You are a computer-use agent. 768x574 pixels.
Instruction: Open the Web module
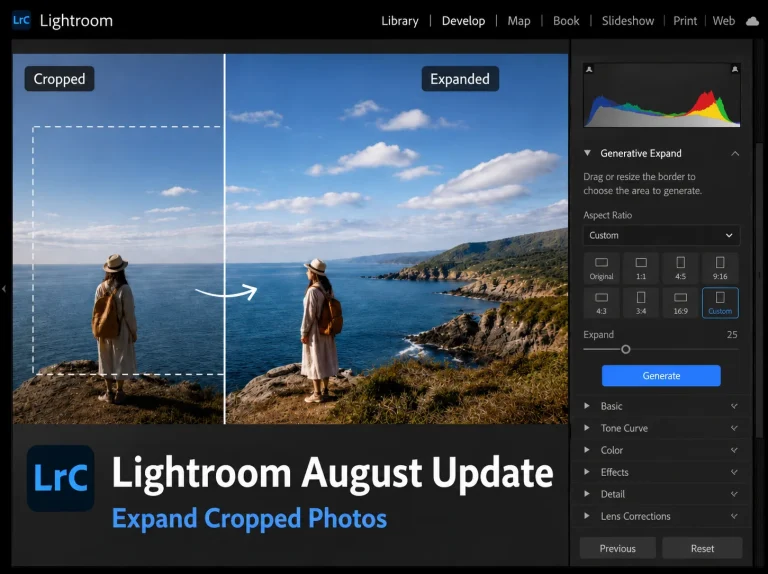pyautogui.click(x=723, y=21)
